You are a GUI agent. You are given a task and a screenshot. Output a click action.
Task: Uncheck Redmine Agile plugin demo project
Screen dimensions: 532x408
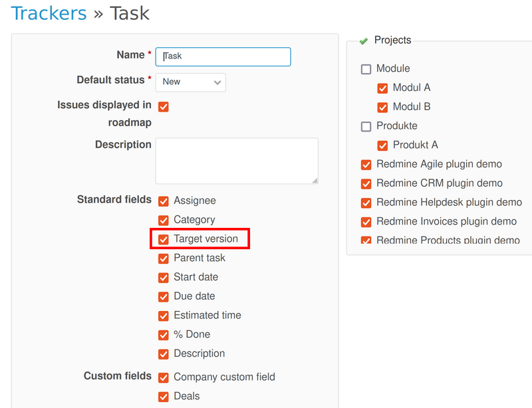pos(366,165)
